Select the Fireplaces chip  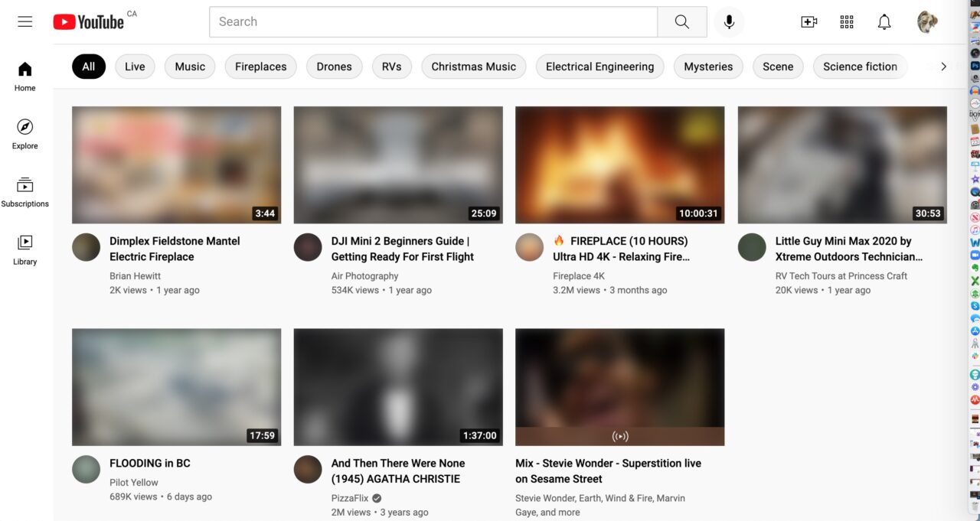point(260,67)
